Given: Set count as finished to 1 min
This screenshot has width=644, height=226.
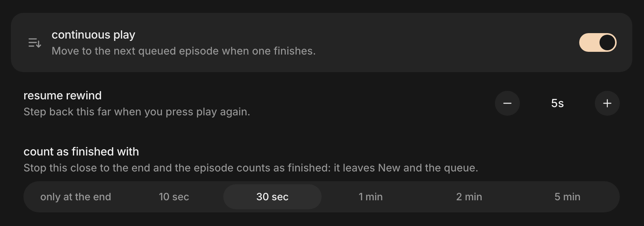Looking at the screenshot, I should point(371,197).
